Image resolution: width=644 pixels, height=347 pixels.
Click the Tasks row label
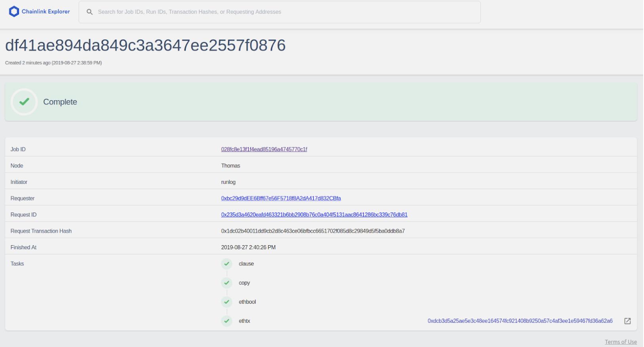point(17,264)
